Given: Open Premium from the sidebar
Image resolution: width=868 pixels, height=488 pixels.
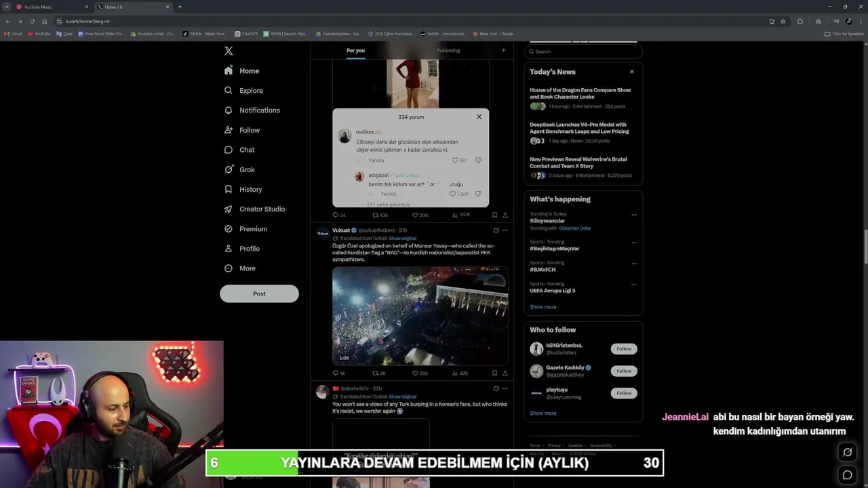Looking at the screenshot, I should point(245,228).
